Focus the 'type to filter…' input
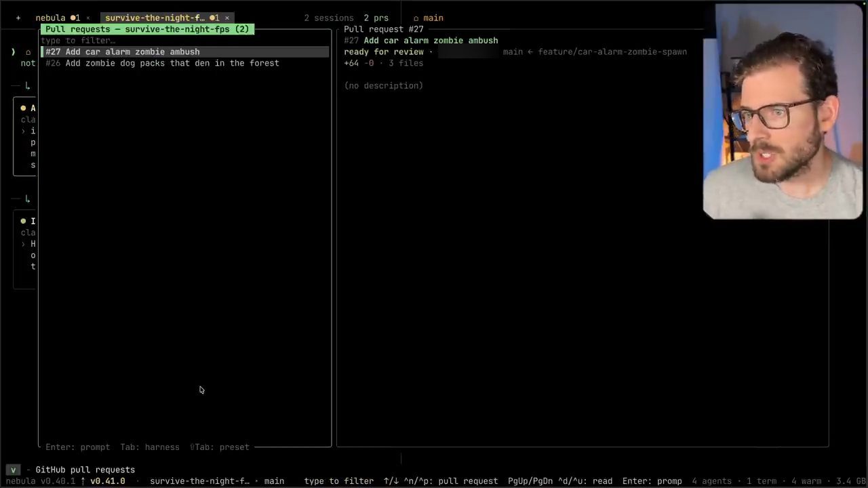 (184, 41)
